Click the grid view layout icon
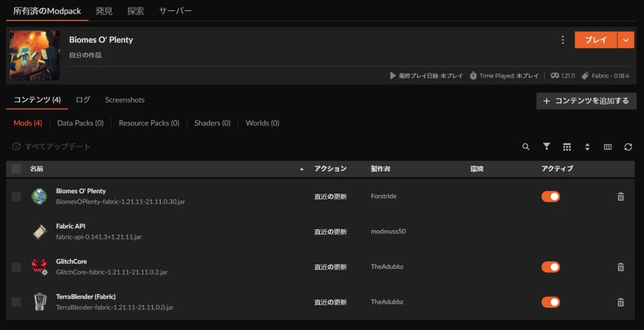 tap(567, 147)
